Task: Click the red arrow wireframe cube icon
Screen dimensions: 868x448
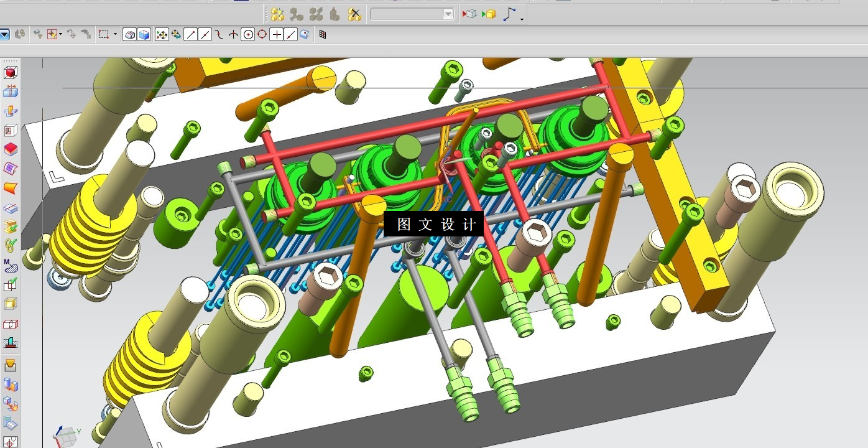Action: pos(469,14)
